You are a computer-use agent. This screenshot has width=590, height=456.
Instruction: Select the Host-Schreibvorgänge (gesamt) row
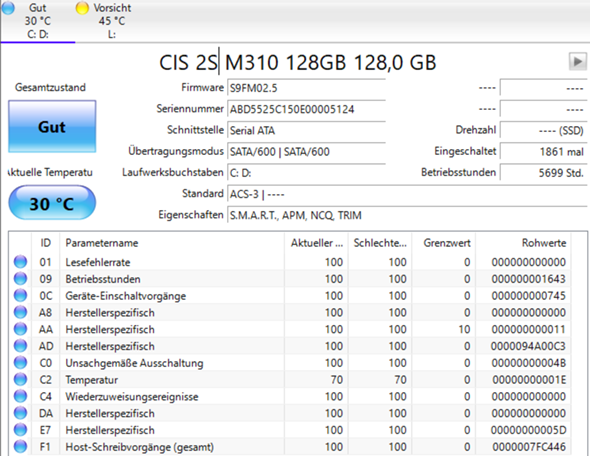click(290, 447)
